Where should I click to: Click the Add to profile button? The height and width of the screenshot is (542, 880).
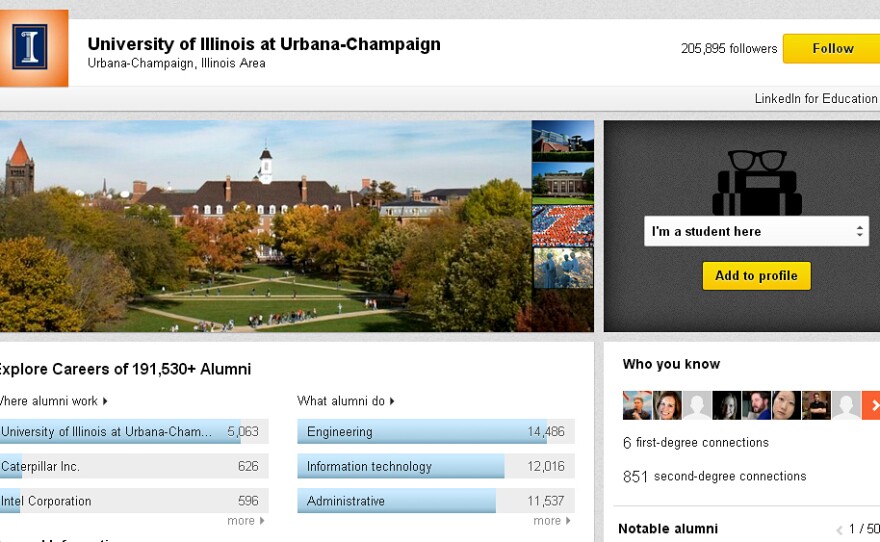click(756, 276)
